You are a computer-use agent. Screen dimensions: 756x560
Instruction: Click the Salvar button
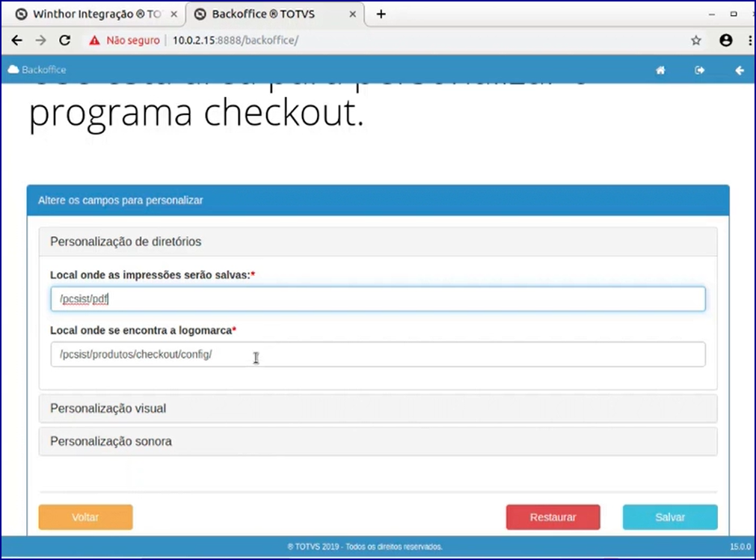point(670,517)
